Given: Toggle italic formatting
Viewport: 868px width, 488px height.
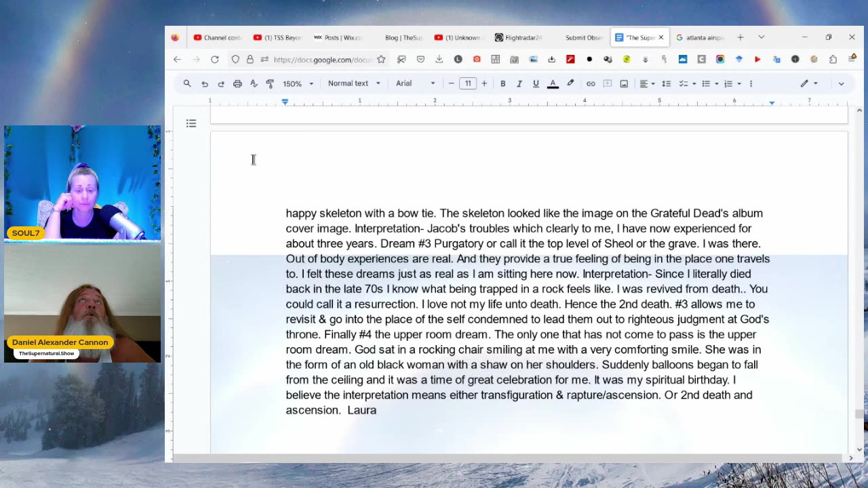Looking at the screenshot, I should 519,83.
